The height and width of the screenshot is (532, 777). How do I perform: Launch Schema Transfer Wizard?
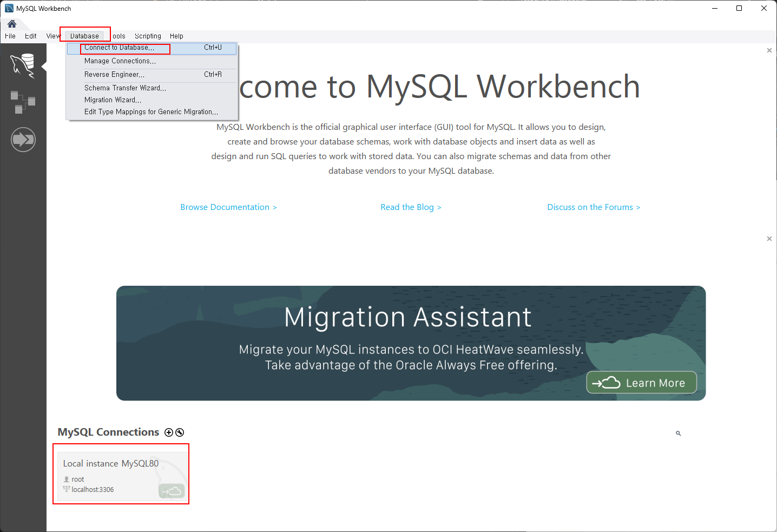(x=152, y=88)
